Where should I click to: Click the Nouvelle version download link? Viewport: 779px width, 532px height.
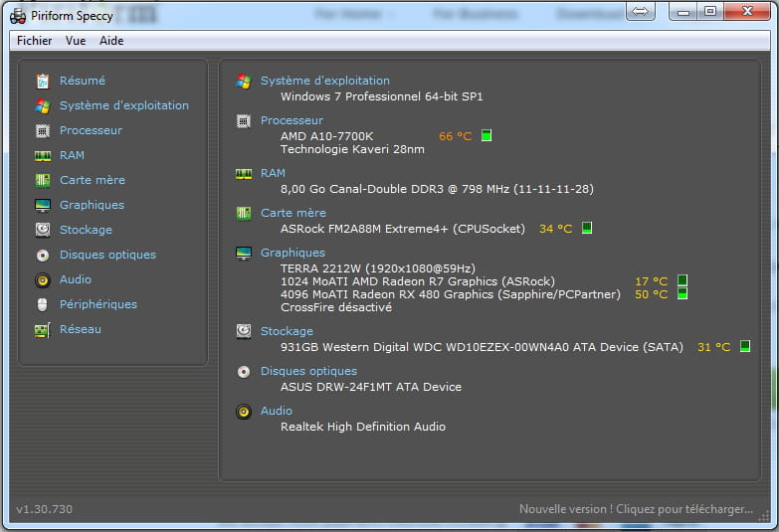pyautogui.click(x=636, y=509)
